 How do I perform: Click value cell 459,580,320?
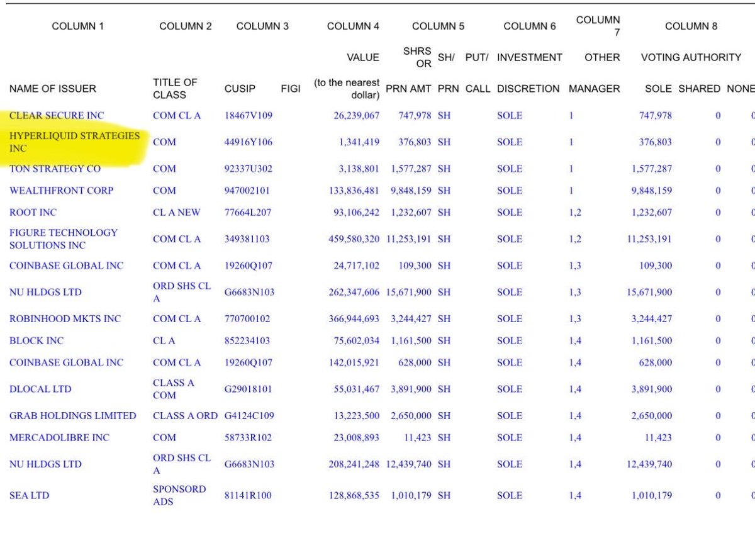pos(354,239)
